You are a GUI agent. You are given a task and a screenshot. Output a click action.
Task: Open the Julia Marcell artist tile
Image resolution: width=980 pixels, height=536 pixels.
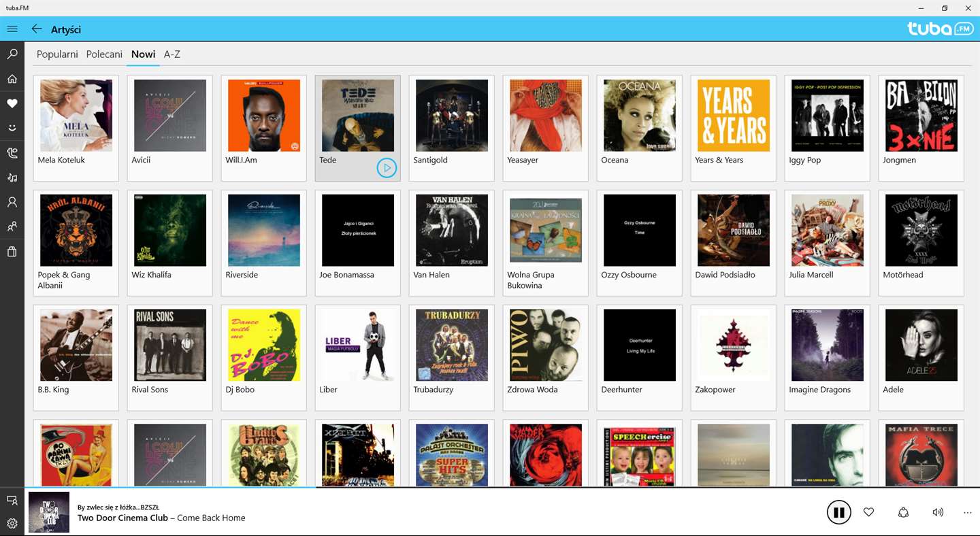pos(828,243)
